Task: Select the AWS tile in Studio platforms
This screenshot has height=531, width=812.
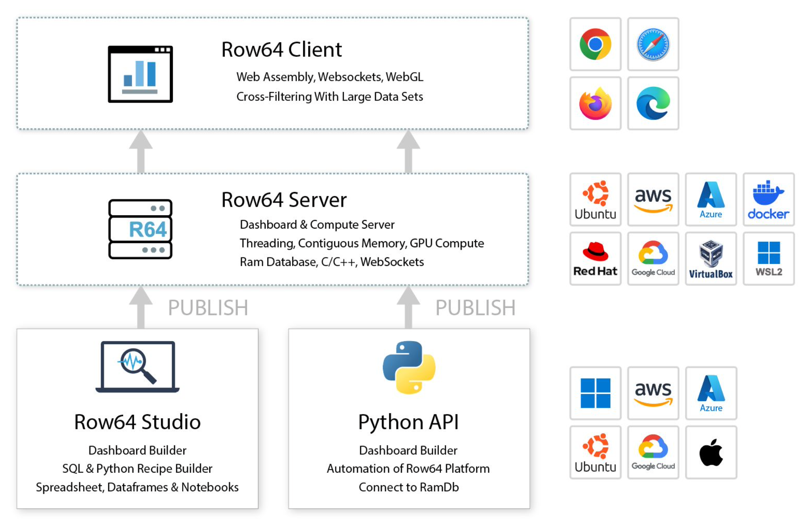Action: pos(653,393)
